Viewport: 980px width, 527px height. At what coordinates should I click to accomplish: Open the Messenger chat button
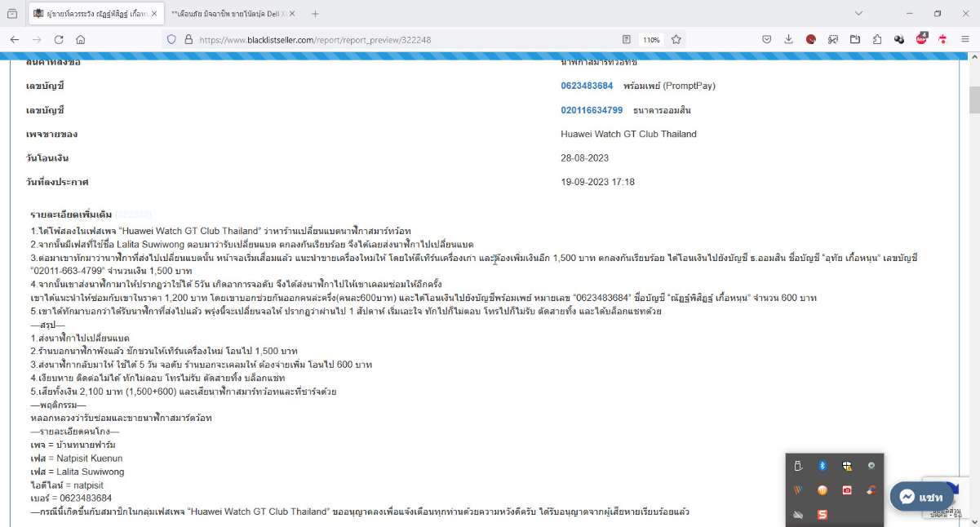(x=921, y=497)
